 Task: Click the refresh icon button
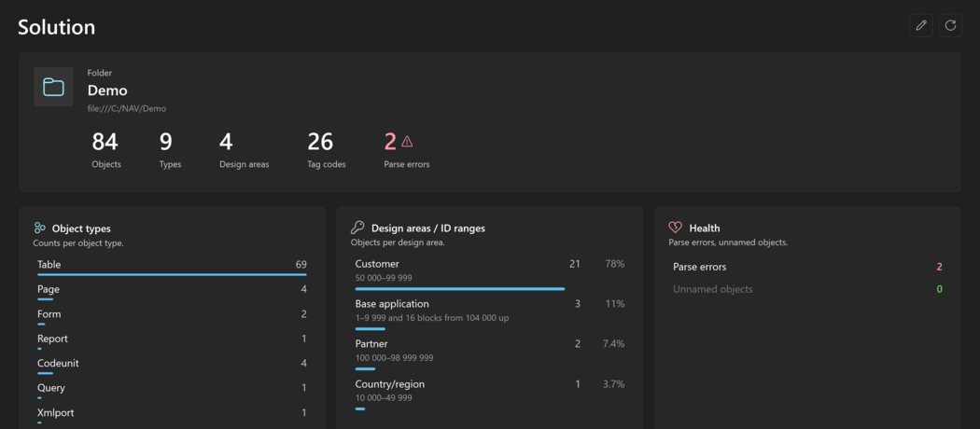(x=950, y=25)
